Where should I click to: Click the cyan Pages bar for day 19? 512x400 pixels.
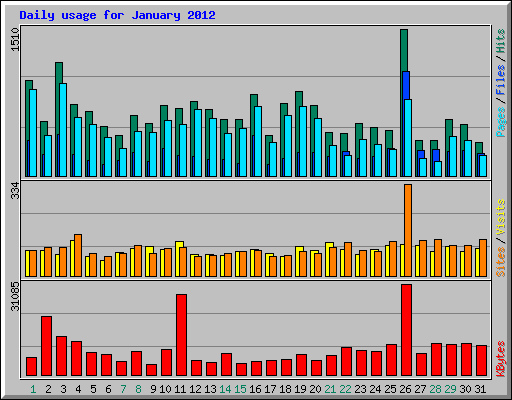pyautogui.click(x=303, y=141)
